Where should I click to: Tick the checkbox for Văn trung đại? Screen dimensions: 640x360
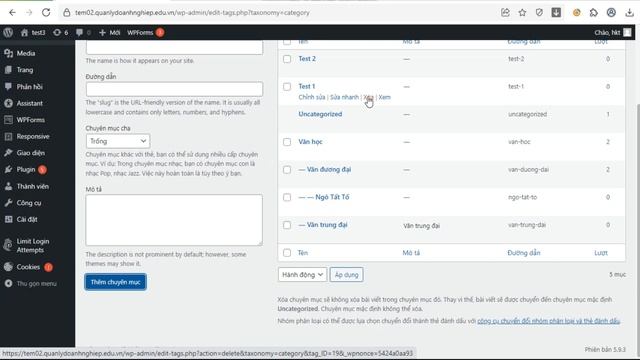tap(287, 225)
